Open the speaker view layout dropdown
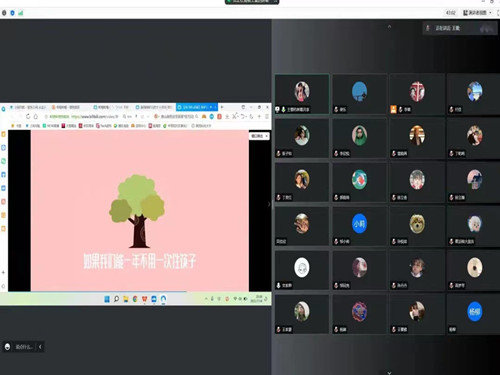The height and width of the screenshot is (375, 500). (x=477, y=13)
